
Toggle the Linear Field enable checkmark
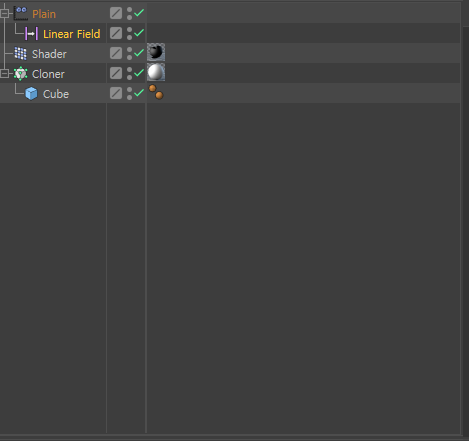pos(139,33)
